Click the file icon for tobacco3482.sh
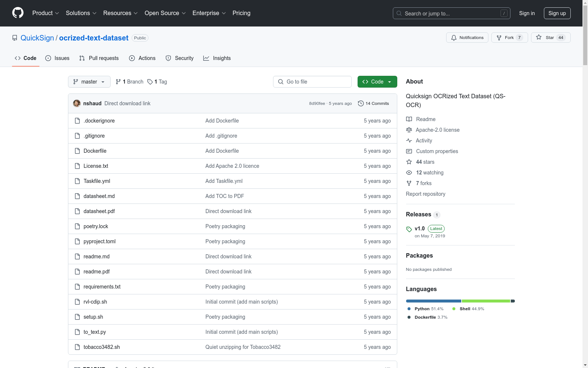This screenshot has width=588, height=368. pos(77,347)
